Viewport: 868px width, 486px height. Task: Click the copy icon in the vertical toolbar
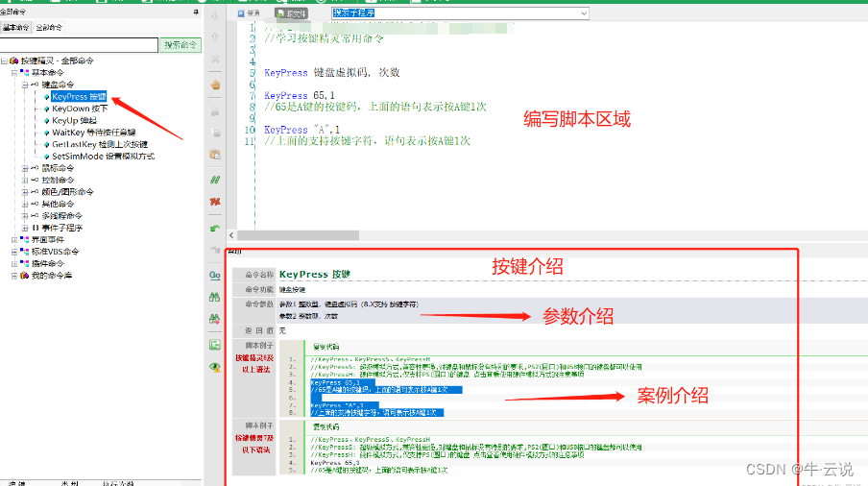pyautogui.click(x=215, y=133)
